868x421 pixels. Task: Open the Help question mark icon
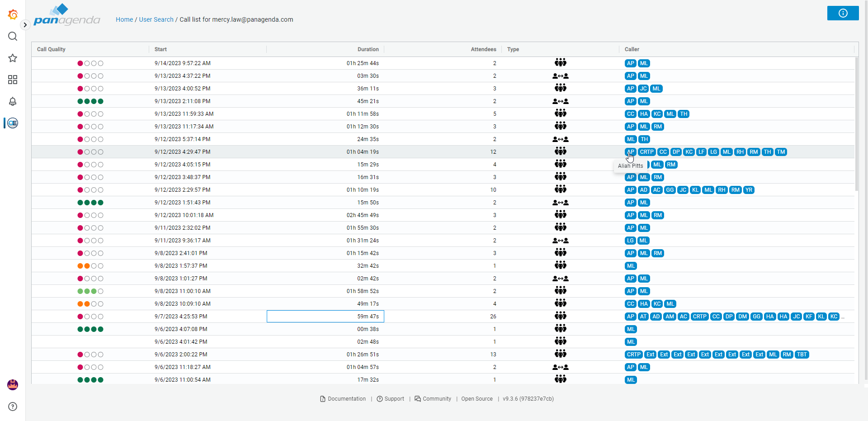pos(13,407)
